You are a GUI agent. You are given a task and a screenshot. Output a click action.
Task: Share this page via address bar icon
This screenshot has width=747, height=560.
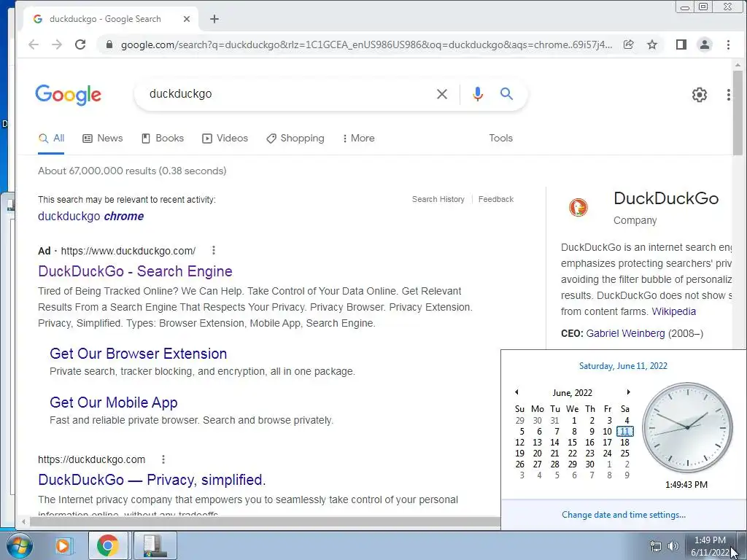[628, 44]
